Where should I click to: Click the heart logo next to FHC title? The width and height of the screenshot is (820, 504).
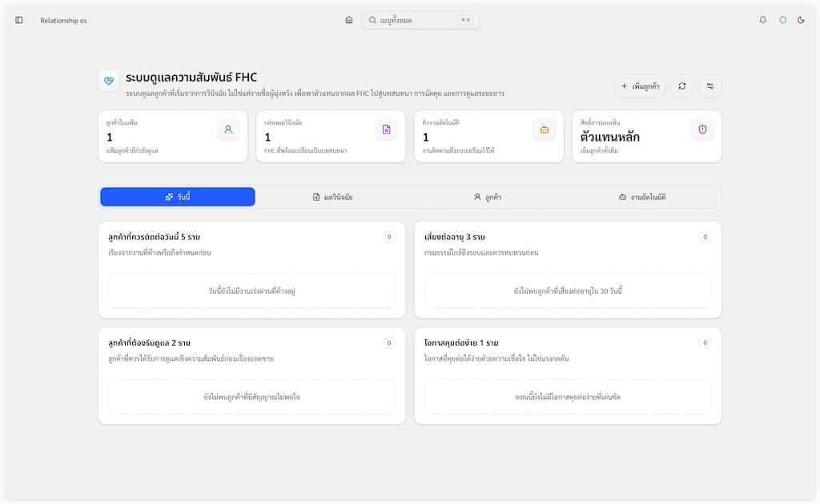click(x=109, y=81)
